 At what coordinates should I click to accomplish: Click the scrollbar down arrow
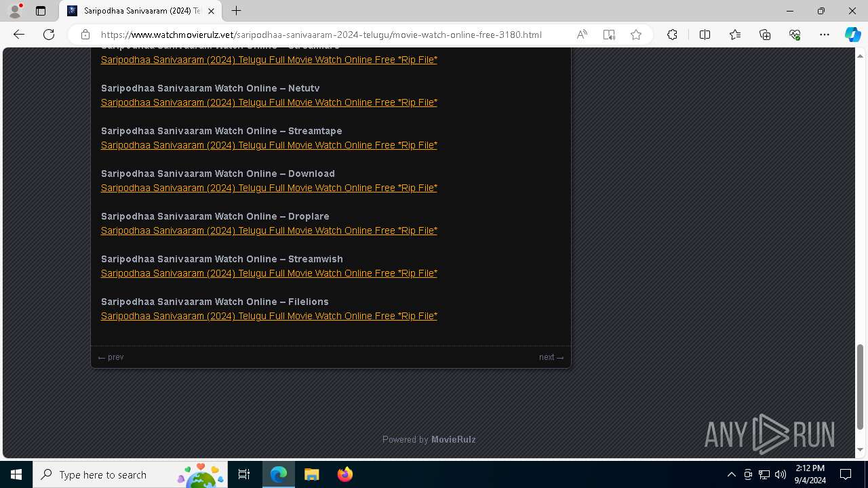860,449
